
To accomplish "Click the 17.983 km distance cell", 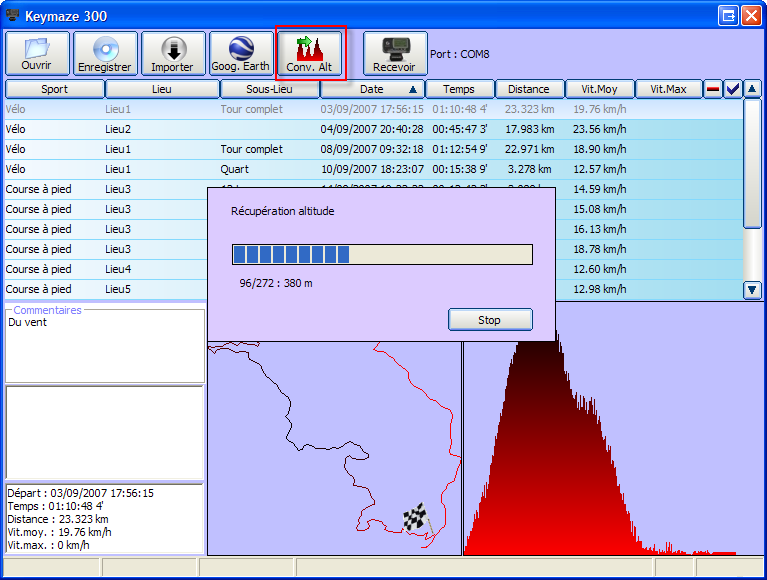I will (x=530, y=129).
